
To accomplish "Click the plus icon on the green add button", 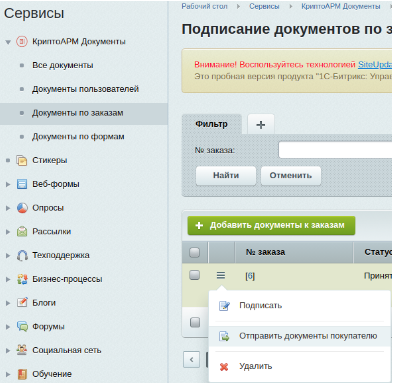I will click(x=199, y=226).
